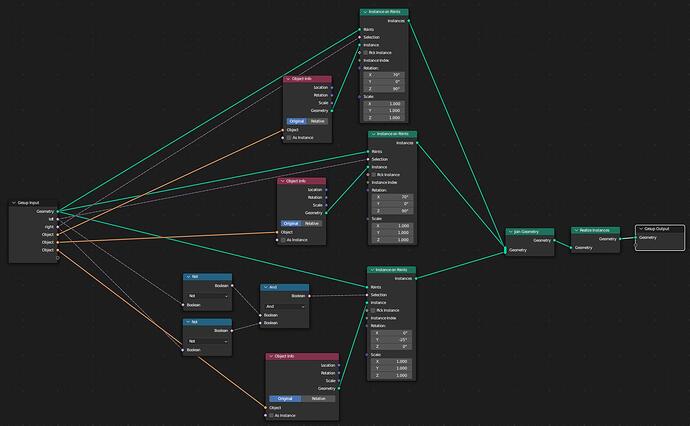Enable As Instance on the bottom Object Info
This screenshot has height=426, width=690.
(x=272, y=415)
